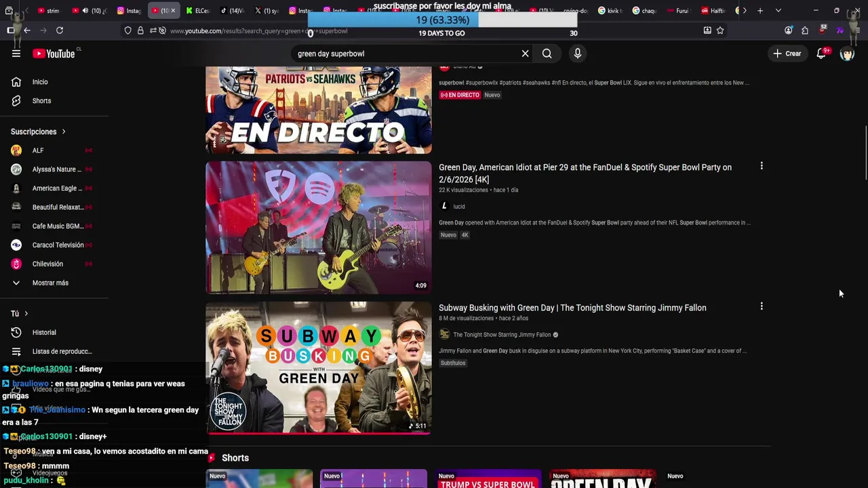Click the 4K badge under American Idiot video

(x=465, y=235)
